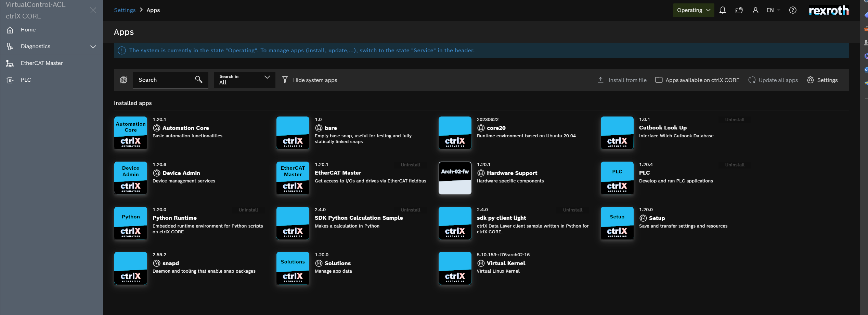Open the user account icon

click(755, 10)
